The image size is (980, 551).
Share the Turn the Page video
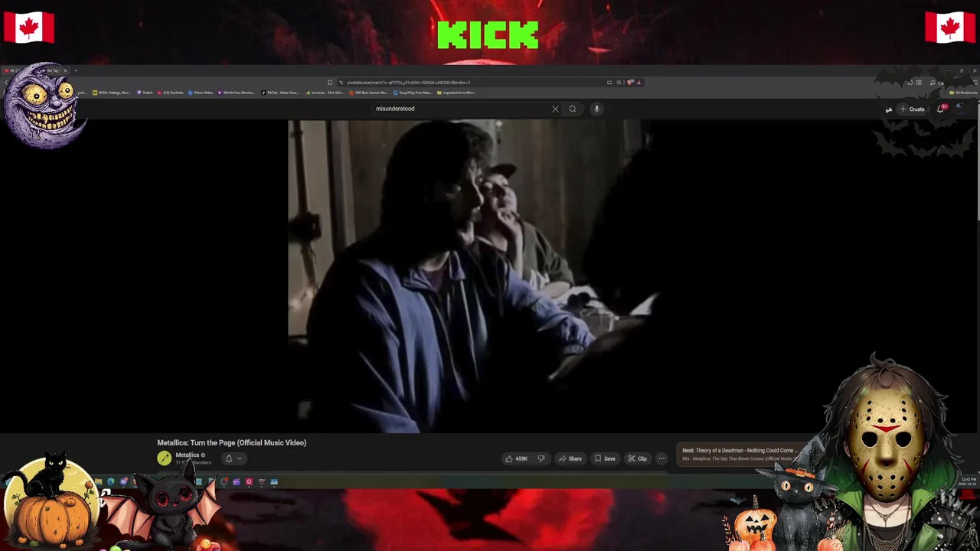click(570, 459)
